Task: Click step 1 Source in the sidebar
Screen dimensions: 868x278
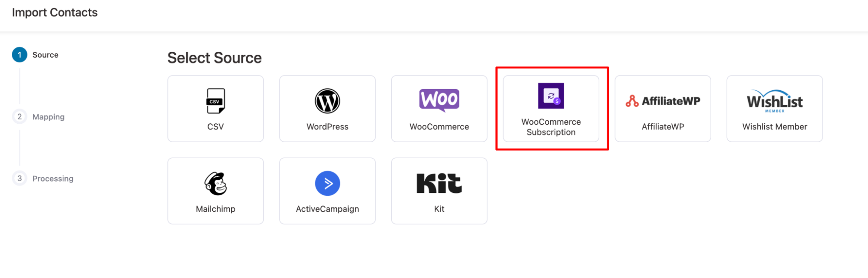Action: tap(46, 55)
